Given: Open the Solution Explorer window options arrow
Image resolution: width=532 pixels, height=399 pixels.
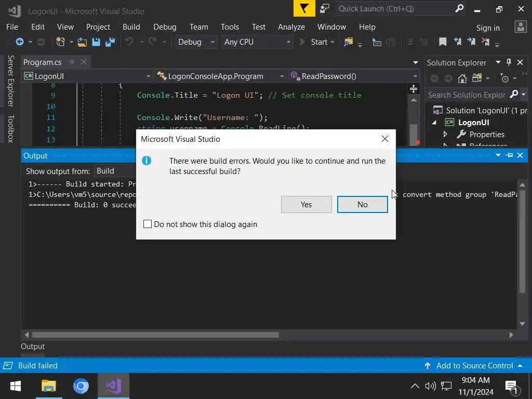Looking at the screenshot, I should click(x=498, y=62).
